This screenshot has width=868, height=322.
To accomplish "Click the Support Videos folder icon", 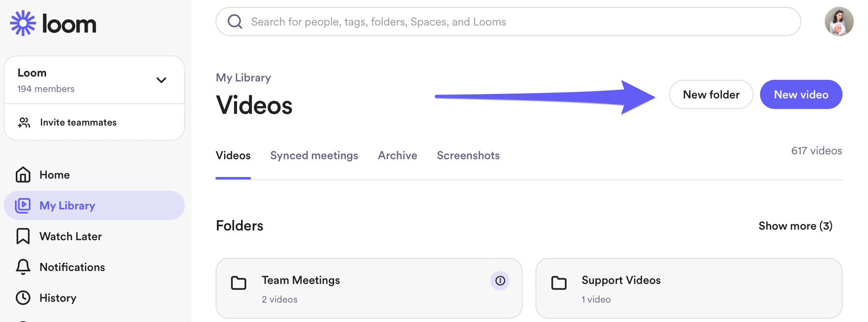I will pyautogui.click(x=559, y=283).
